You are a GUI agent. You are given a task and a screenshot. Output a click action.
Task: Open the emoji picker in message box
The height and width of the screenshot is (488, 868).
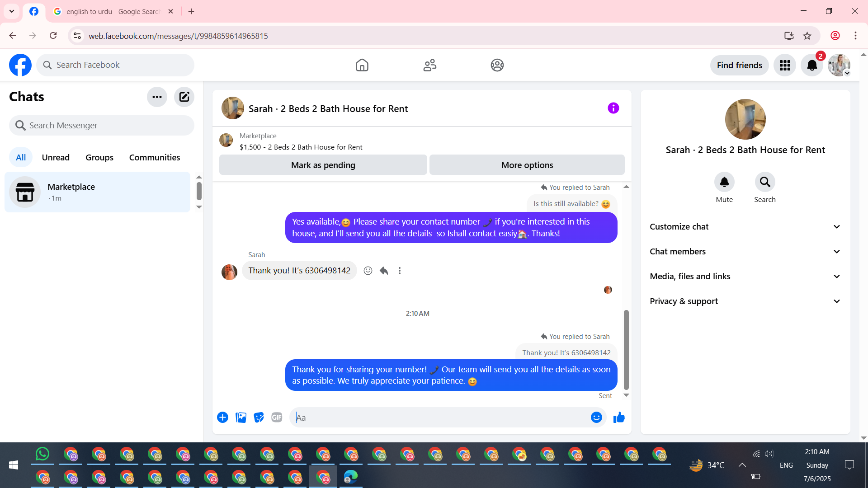click(596, 418)
